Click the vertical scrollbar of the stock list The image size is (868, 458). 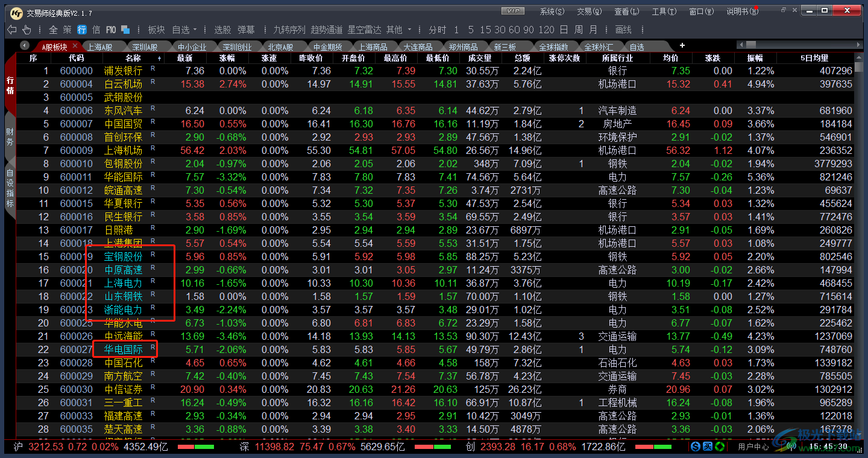point(860,245)
